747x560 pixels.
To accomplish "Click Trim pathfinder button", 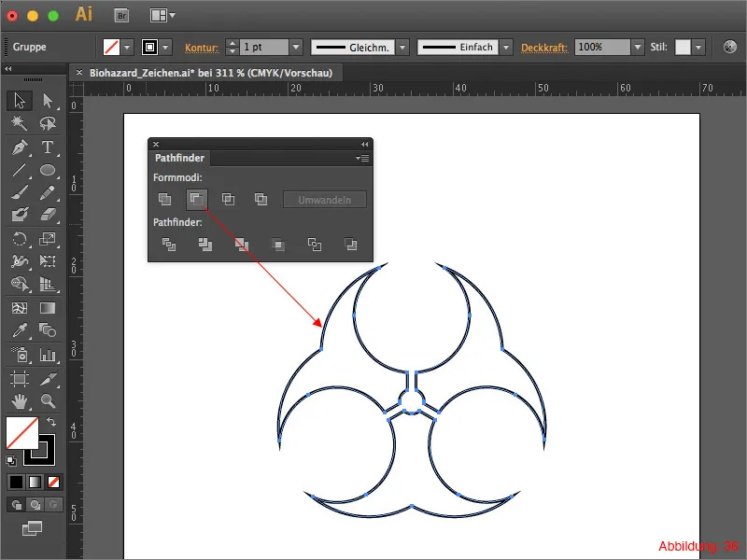I will click(205, 245).
